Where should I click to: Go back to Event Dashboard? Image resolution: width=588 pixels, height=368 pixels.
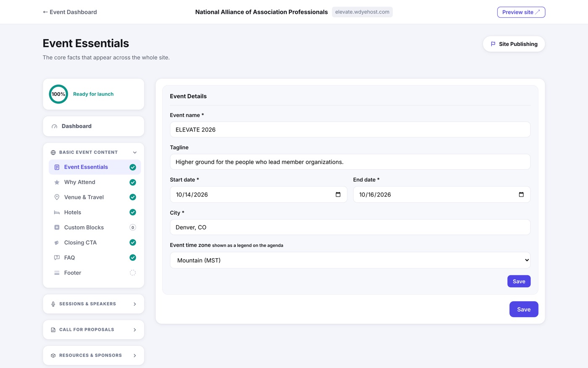70,12
